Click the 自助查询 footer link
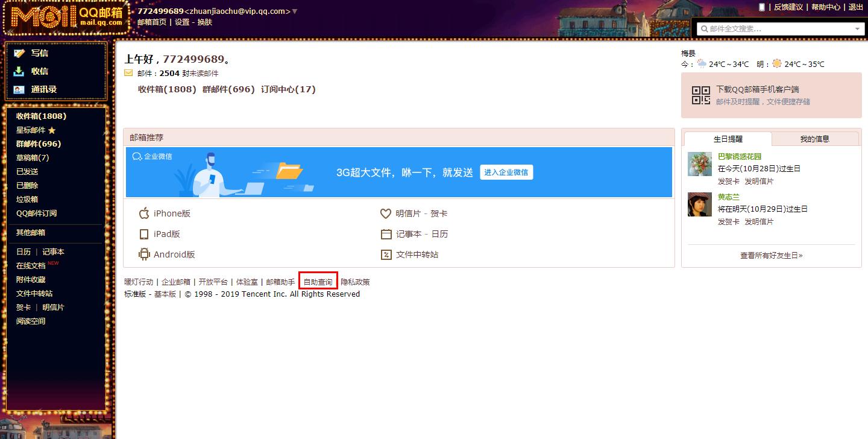The width and height of the screenshot is (868, 439). pyautogui.click(x=318, y=282)
